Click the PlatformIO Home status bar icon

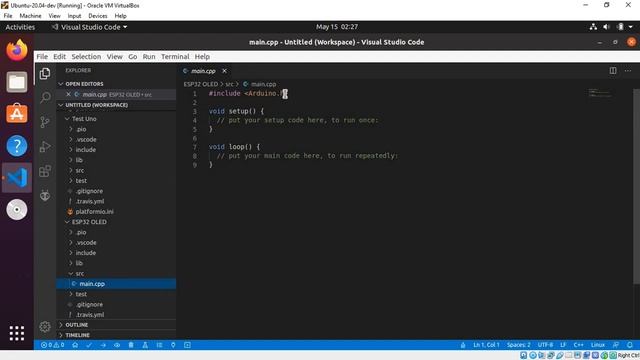pos(75,345)
